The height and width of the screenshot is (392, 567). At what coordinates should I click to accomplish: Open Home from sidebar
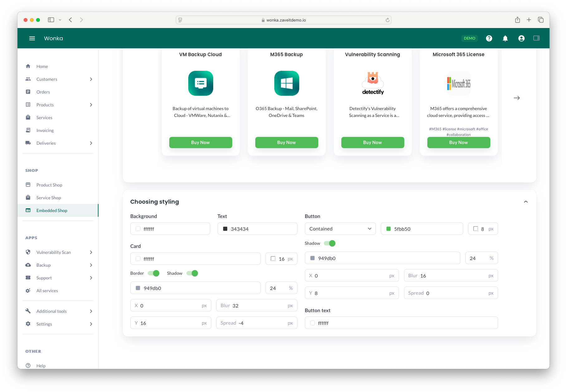point(58,66)
